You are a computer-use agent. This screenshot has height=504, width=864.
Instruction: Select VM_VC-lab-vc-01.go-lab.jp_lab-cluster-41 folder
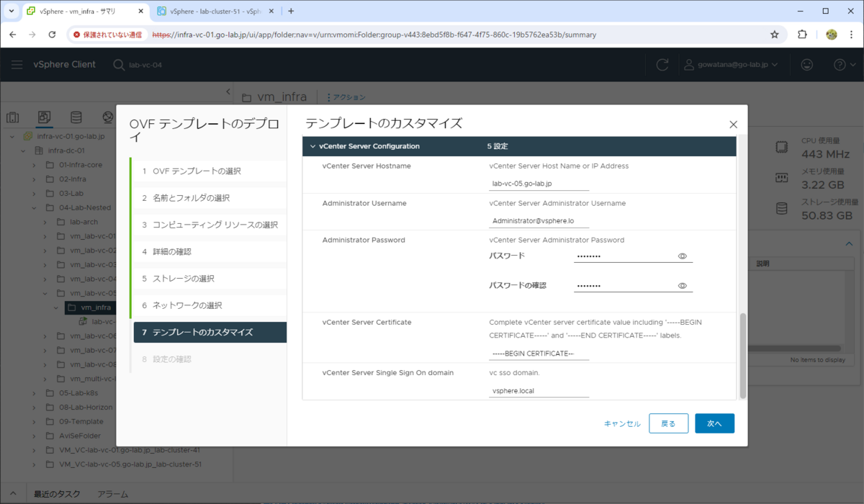pos(130,450)
